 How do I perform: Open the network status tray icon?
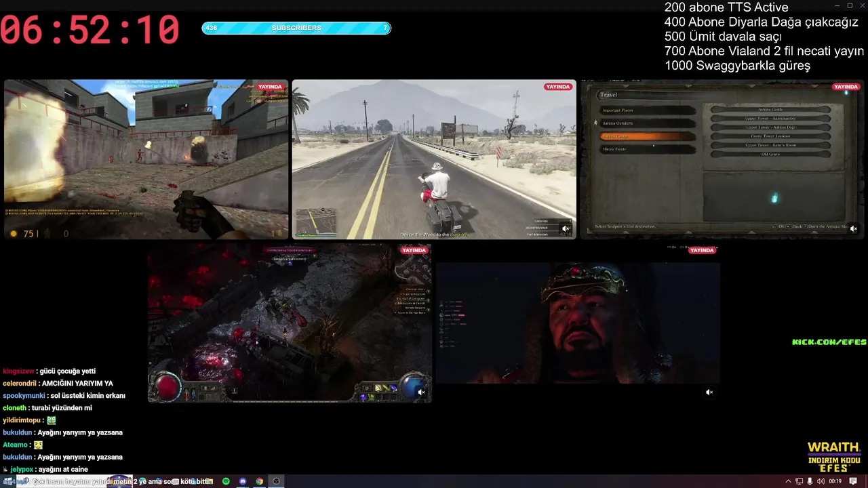pyautogui.click(x=800, y=481)
